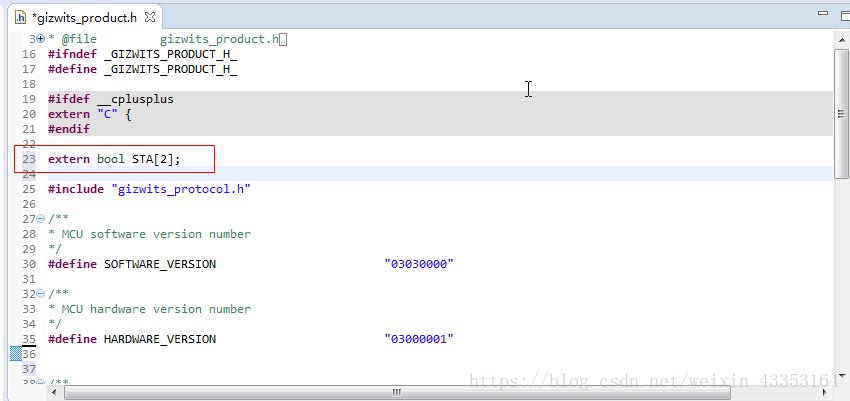Click the horizontal scrollbar right arrow

(825, 392)
